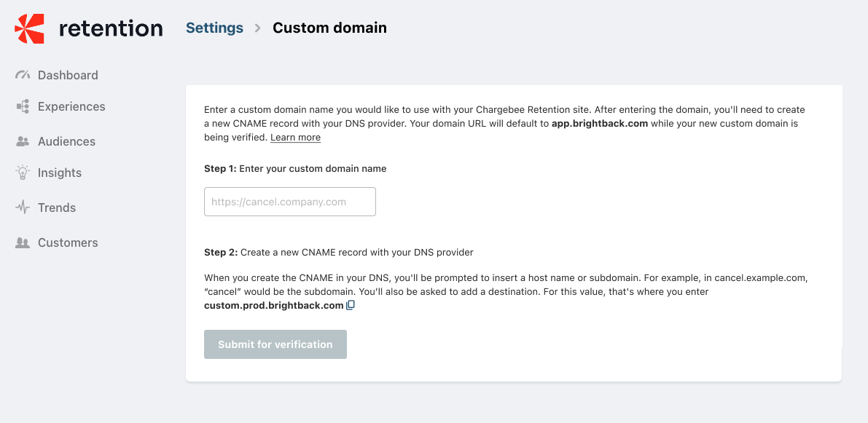Select the Audiences sidebar label

66,141
